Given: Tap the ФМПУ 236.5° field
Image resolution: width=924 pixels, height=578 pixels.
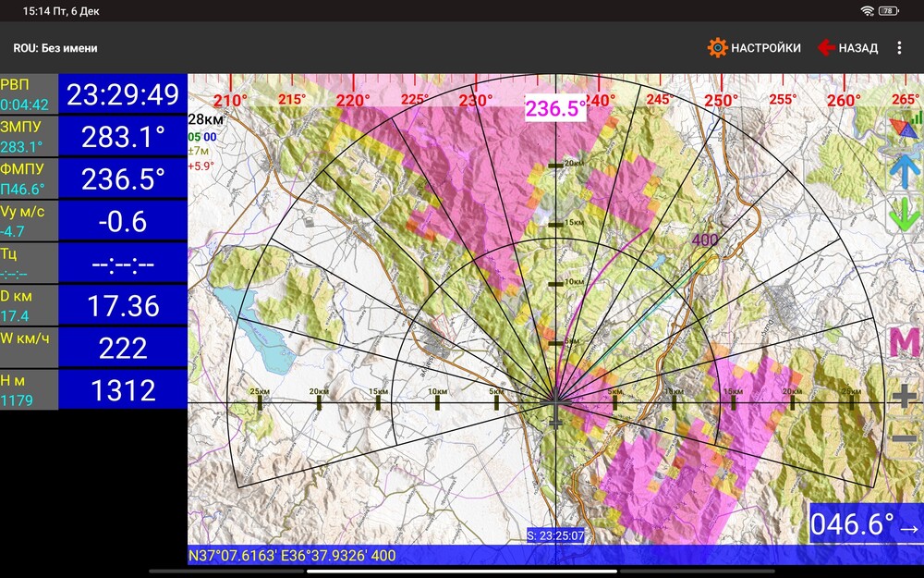Looking at the screenshot, I should click(x=92, y=178).
